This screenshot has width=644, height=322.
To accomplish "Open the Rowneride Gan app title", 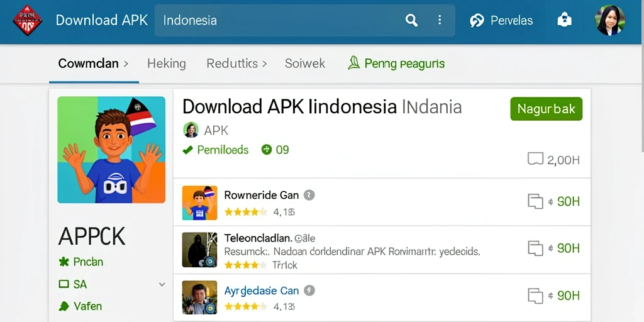I will [x=261, y=195].
